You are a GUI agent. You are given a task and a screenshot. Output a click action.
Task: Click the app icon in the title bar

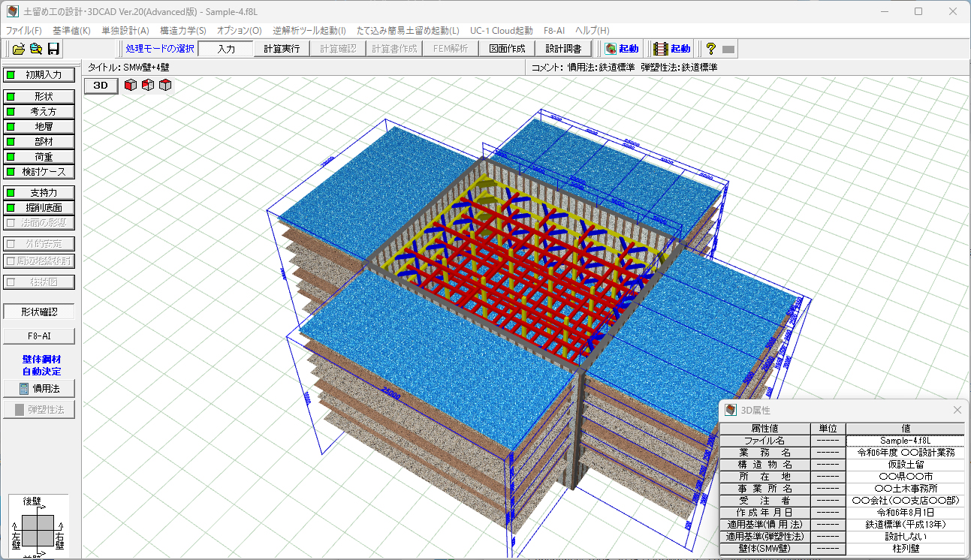coord(12,11)
